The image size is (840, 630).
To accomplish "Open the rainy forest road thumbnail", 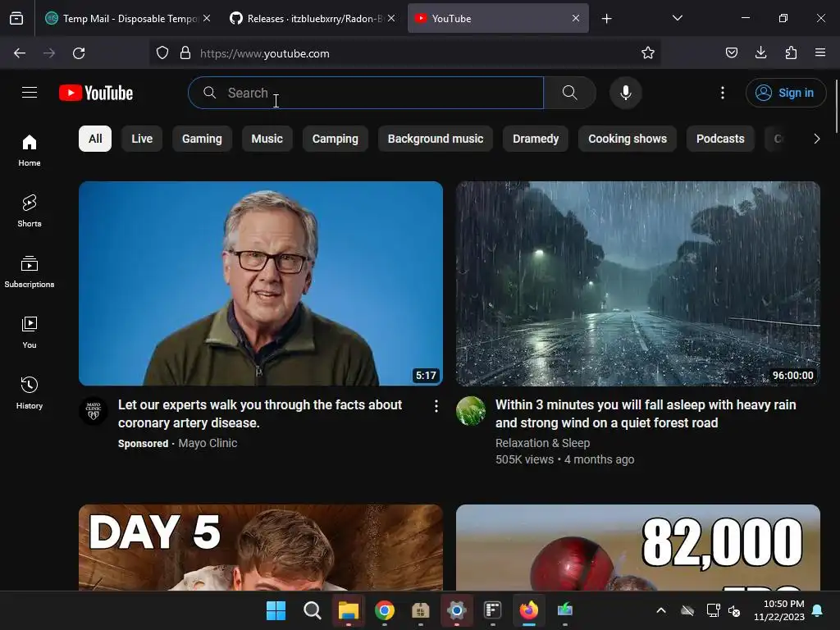I will [638, 283].
